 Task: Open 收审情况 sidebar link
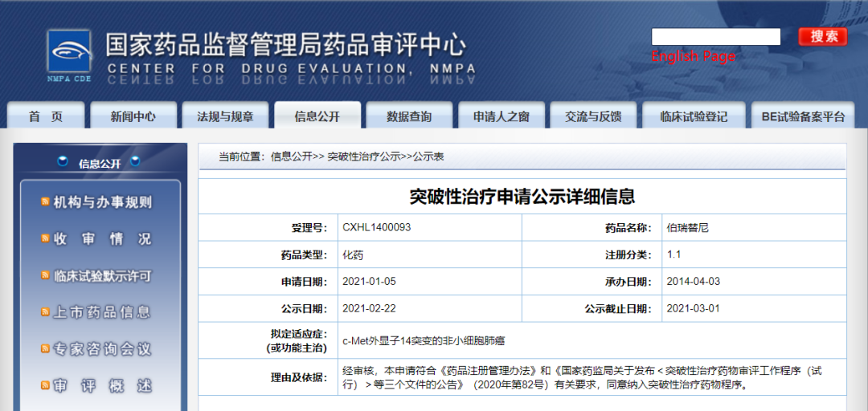coord(102,239)
